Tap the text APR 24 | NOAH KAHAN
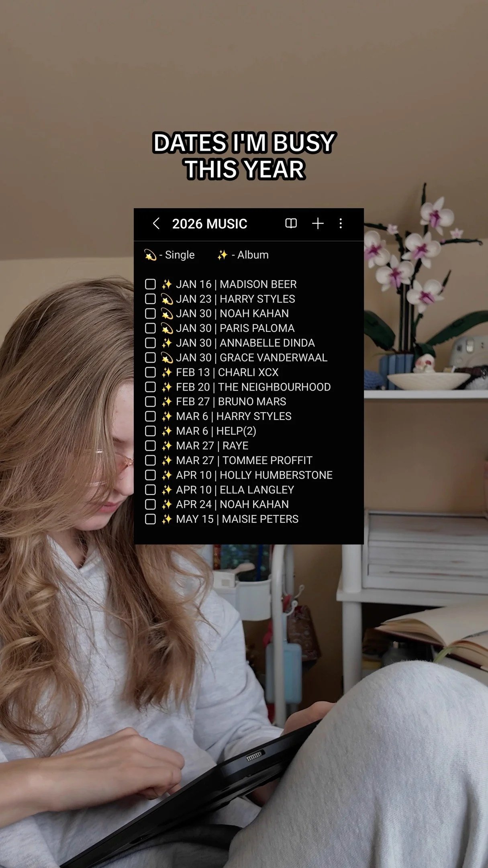Image resolution: width=488 pixels, height=868 pixels. point(232,504)
